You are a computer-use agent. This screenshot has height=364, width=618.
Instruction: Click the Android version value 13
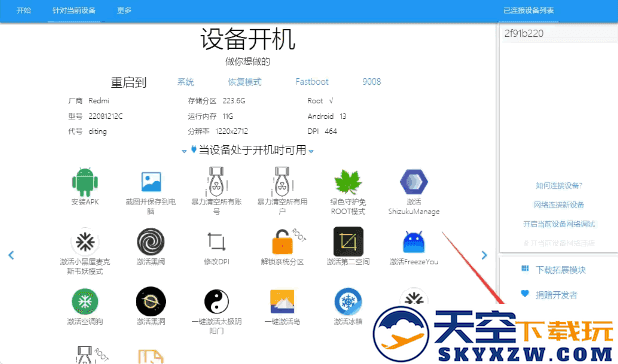[343, 116]
